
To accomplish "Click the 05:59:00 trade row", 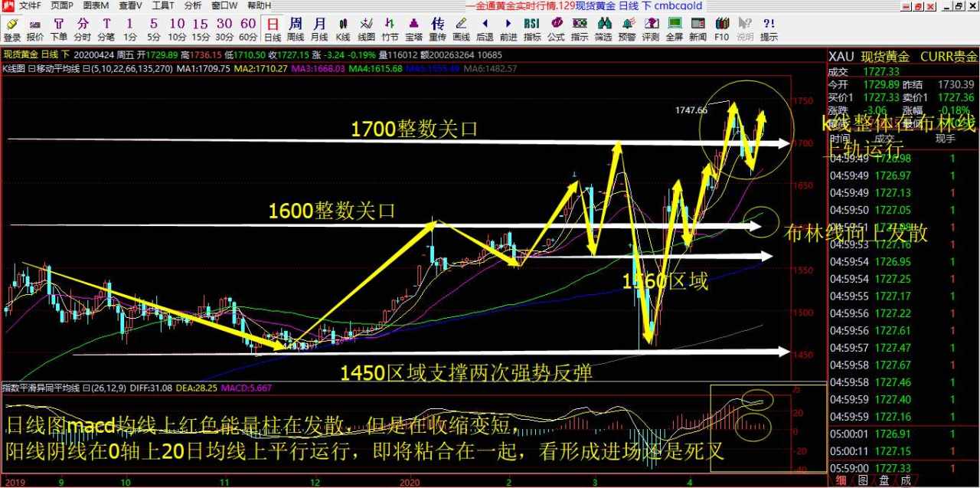I will pyautogui.click(x=903, y=467).
